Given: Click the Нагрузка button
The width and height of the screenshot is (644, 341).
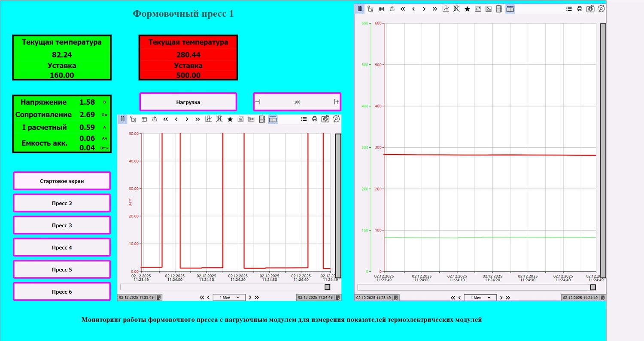Looking at the screenshot, I should (188, 102).
